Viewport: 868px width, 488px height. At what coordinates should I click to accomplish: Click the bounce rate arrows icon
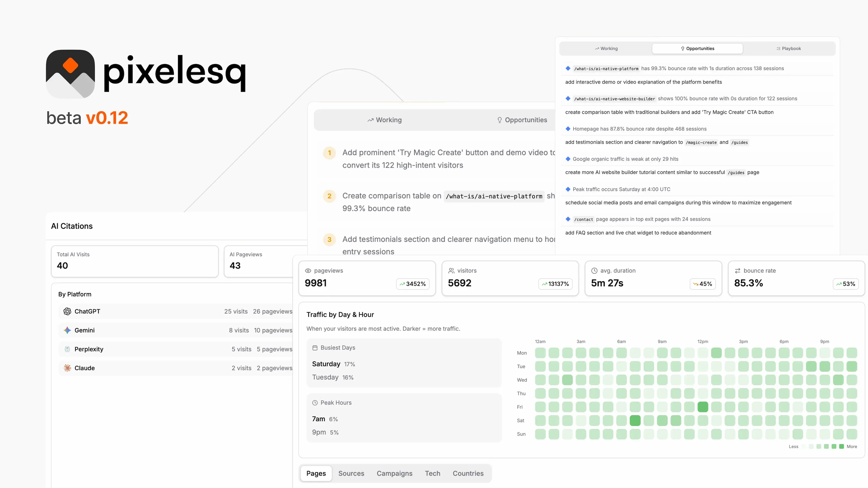(738, 271)
